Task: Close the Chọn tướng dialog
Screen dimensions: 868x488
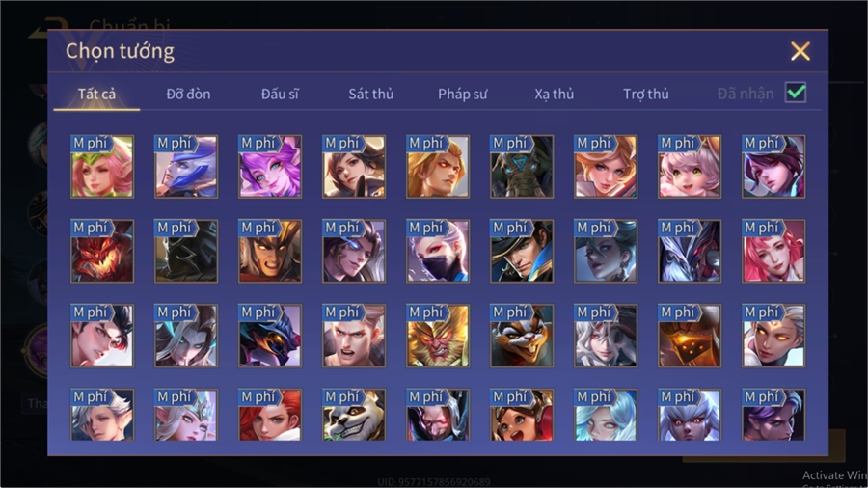Action: pyautogui.click(x=800, y=51)
